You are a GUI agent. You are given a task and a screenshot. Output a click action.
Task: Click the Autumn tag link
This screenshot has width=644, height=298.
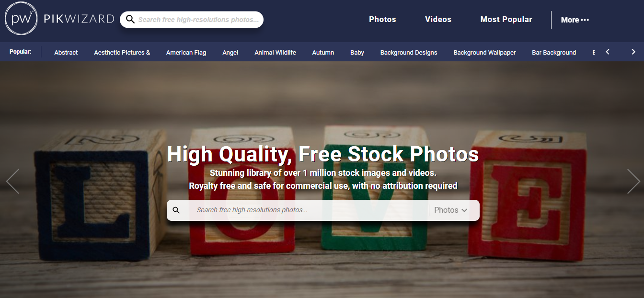tap(323, 52)
